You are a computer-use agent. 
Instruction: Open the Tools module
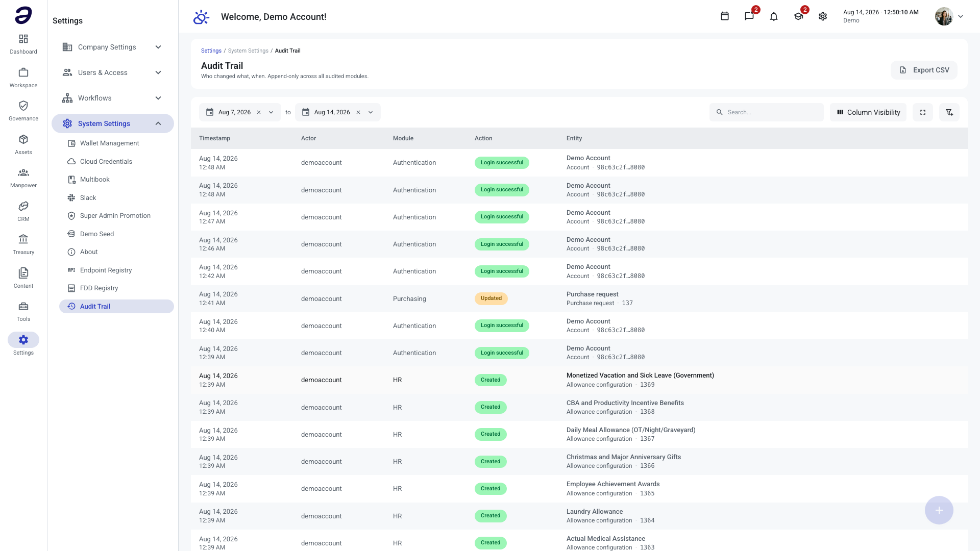coord(23,312)
